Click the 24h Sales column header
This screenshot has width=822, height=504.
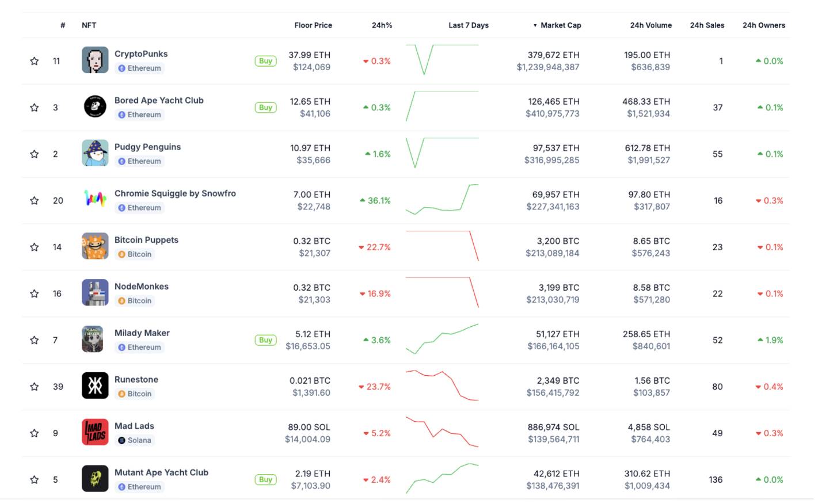707,25
